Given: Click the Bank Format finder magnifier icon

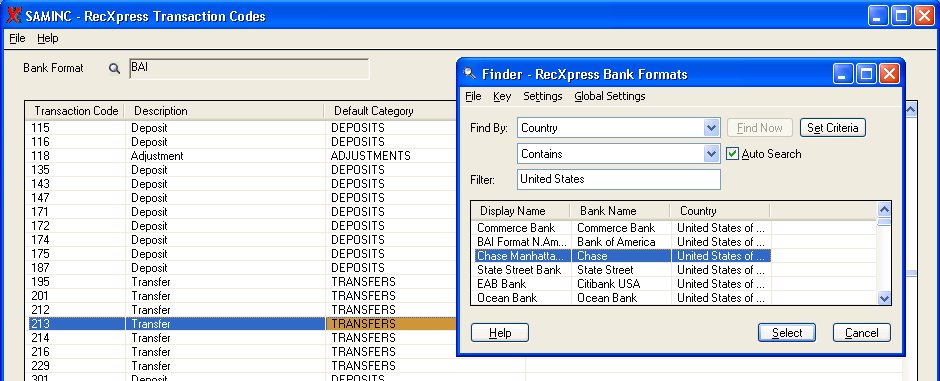Looking at the screenshot, I should point(114,68).
